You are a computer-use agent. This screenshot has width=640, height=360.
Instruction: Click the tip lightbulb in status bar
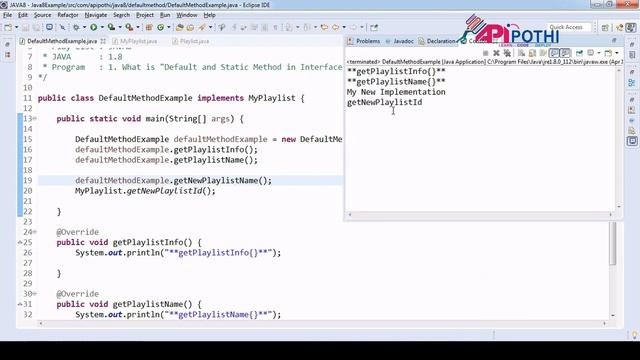634,336
